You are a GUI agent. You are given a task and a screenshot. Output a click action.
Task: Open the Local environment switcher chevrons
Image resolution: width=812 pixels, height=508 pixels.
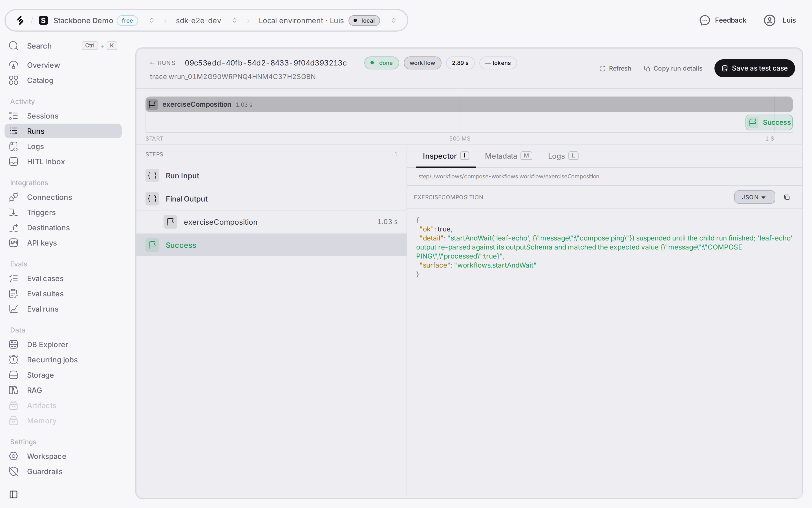394,21
